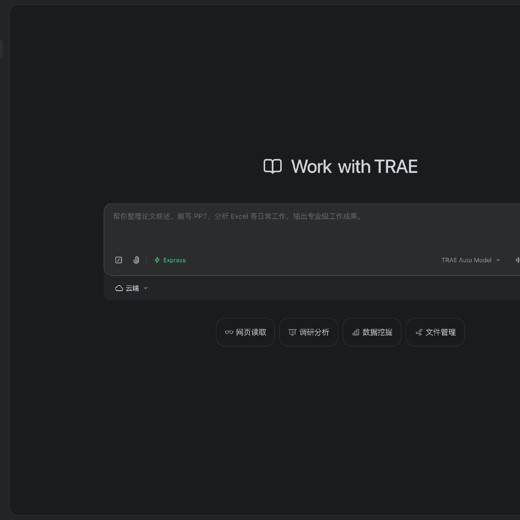Click the green lightning bolt icon
Screen dimensions: 520x520
157,260
